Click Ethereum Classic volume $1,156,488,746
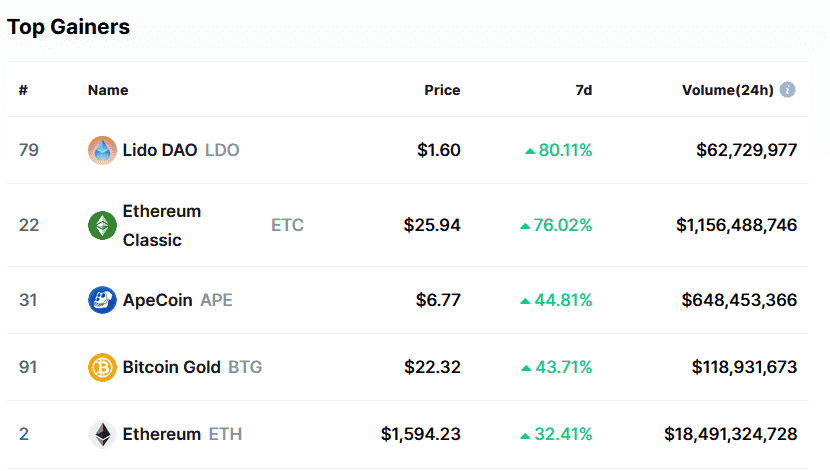Screen dimensions: 830x471 pos(736,225)
